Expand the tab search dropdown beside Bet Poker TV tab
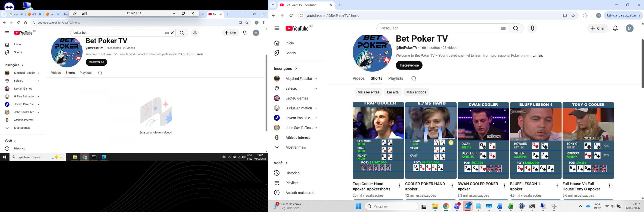 [x=273, y=5]
